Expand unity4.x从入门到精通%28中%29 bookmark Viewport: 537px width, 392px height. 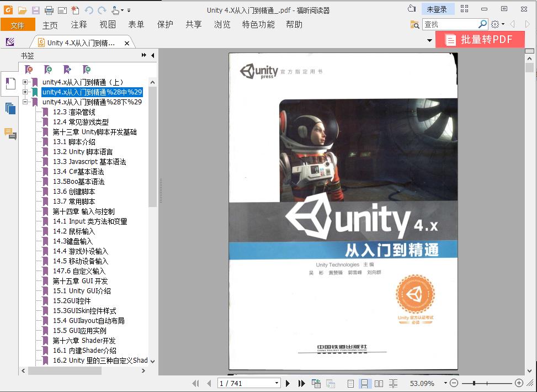25,92
